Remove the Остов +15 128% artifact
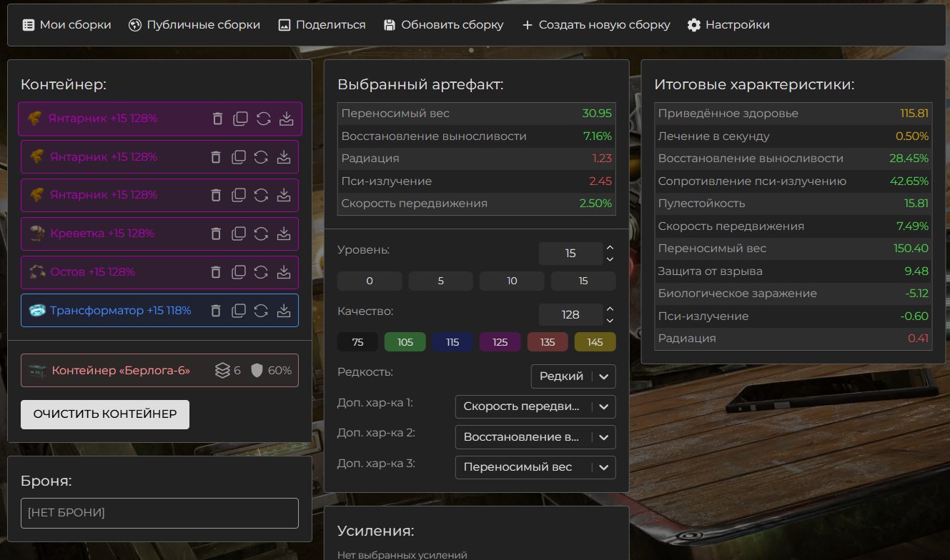950x560 pixels. pos(216,271)
